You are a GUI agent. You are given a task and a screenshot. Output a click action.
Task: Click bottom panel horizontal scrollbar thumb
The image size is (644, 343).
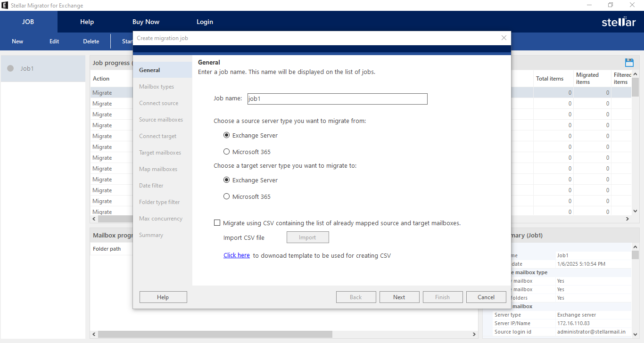tap(215, 334)
